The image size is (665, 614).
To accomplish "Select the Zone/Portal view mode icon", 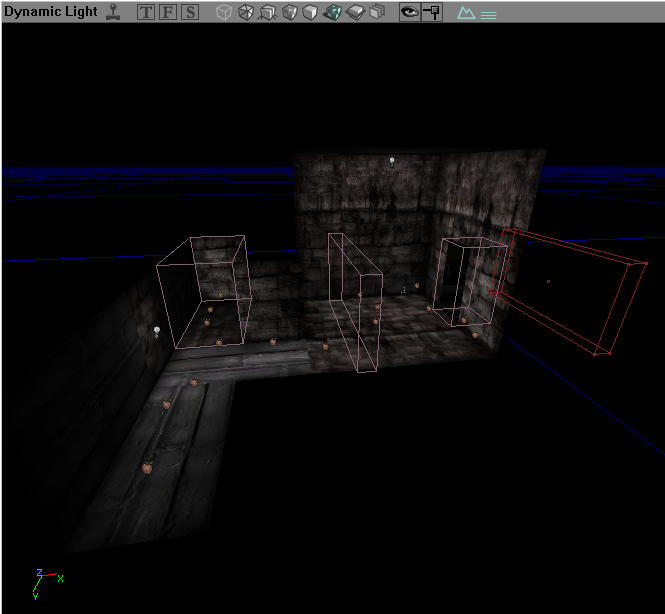I will click(268, 13).
